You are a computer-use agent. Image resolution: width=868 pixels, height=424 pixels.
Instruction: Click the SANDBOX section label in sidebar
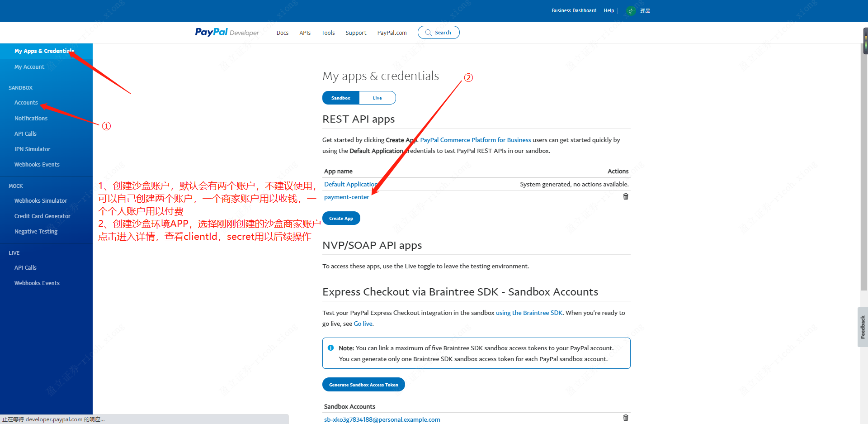(21, 88)
